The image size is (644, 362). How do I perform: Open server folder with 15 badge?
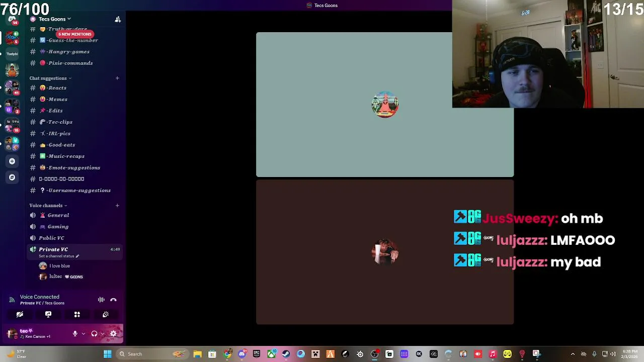12,125
